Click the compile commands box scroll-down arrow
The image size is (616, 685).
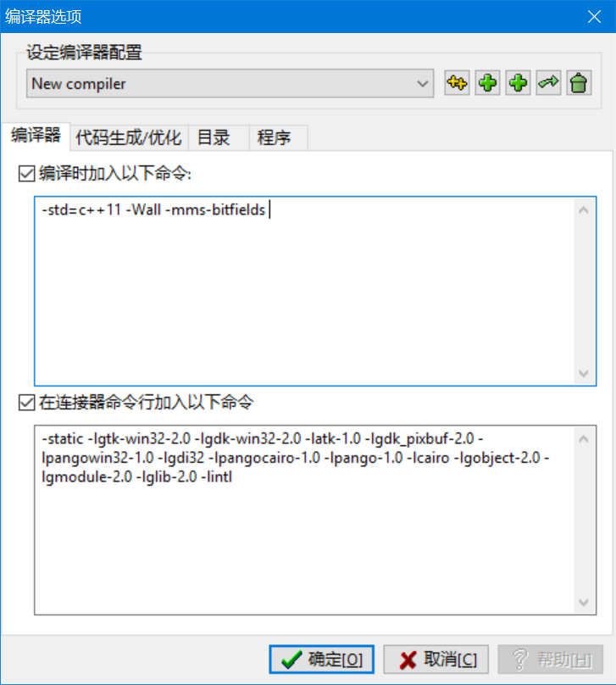click(584, 374)
